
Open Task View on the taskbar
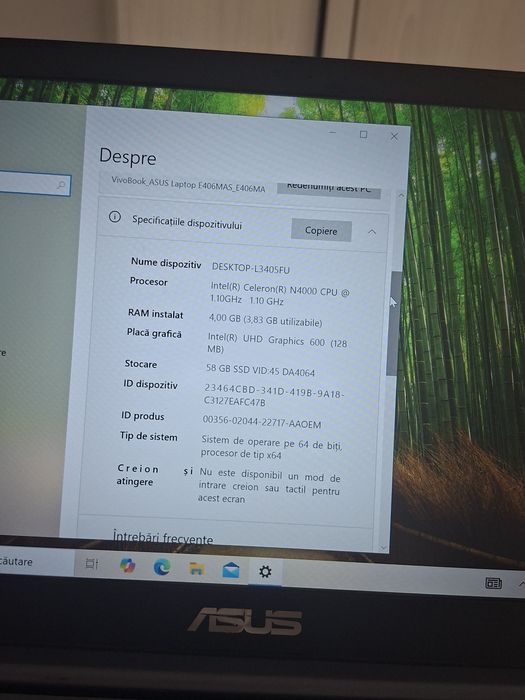[92, 564]
